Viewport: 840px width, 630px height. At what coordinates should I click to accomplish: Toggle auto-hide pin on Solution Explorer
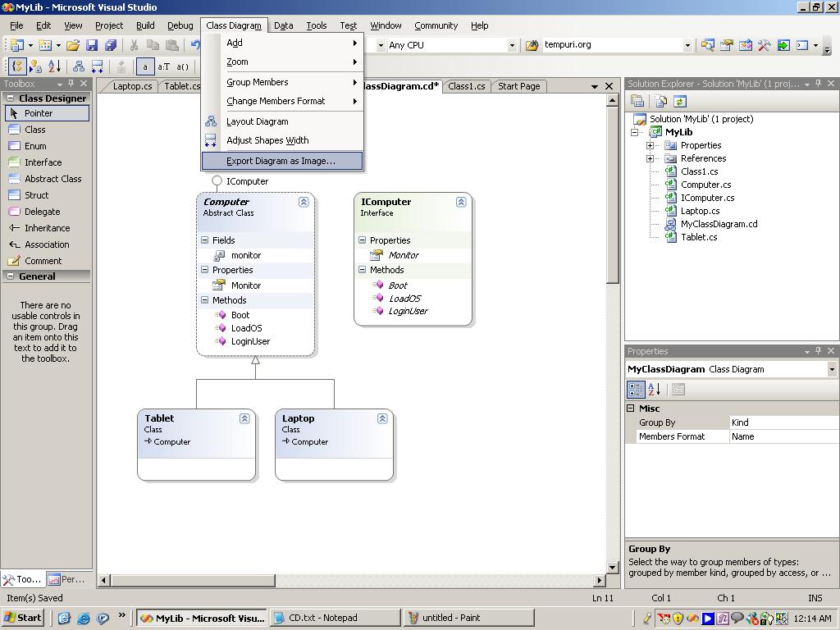tap(818, 84)
